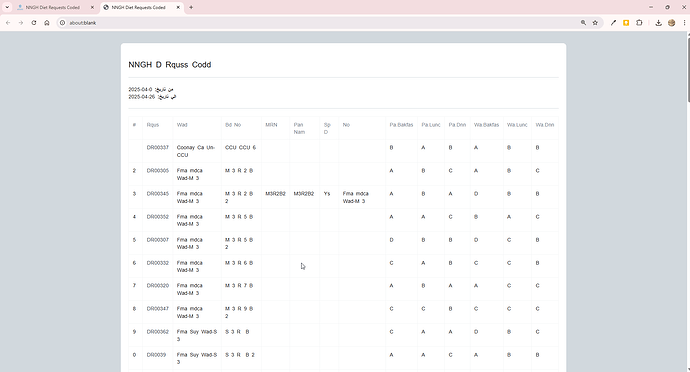Bookmark this page with the star icon
Viewport: 690px width, 372px height.
point(595,23)
